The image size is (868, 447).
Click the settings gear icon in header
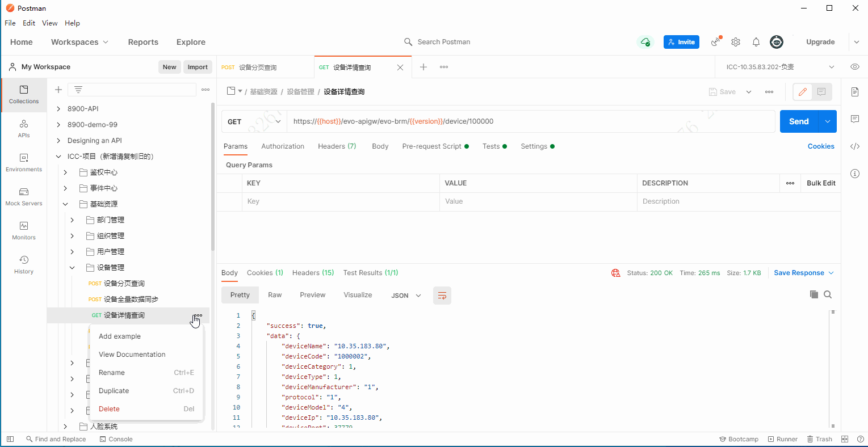click(x=736, y=42)
